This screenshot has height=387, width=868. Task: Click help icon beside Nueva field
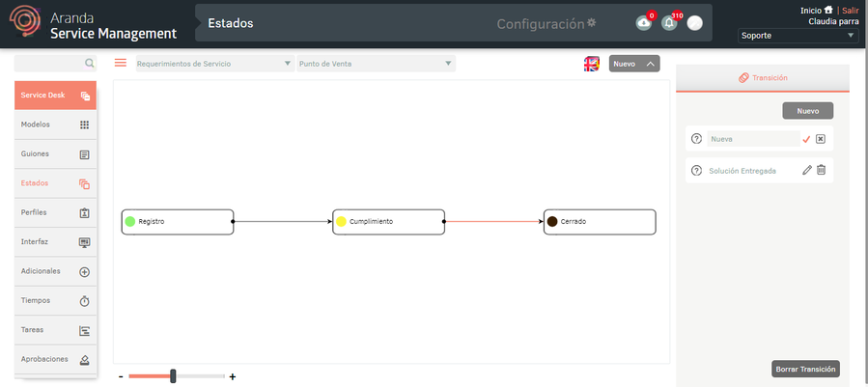697,139
